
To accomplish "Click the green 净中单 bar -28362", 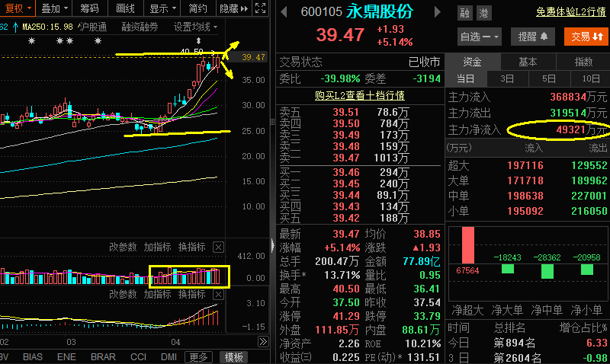I will [x=547, y=271].
